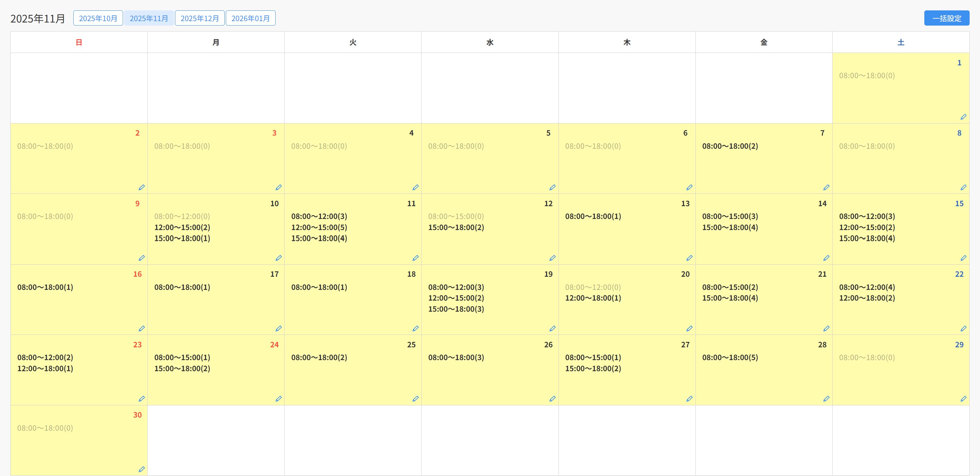Click the edit pencil on November 23
Image resolution: width=980 pixels, height=476 pixels.
click(x=141, y=399)
